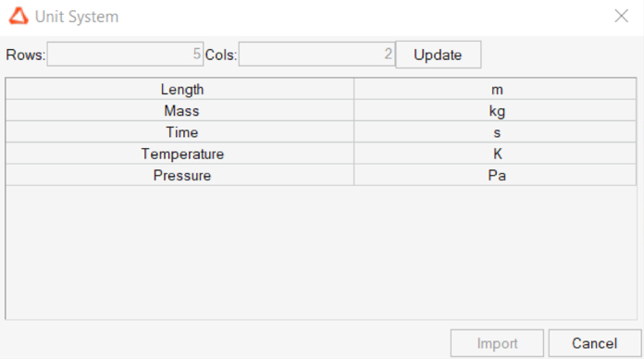Image resolution: width=644 pixels, height=359 pixels.
Task: Select the 'm' unit cell
Action: click(495, 89)
